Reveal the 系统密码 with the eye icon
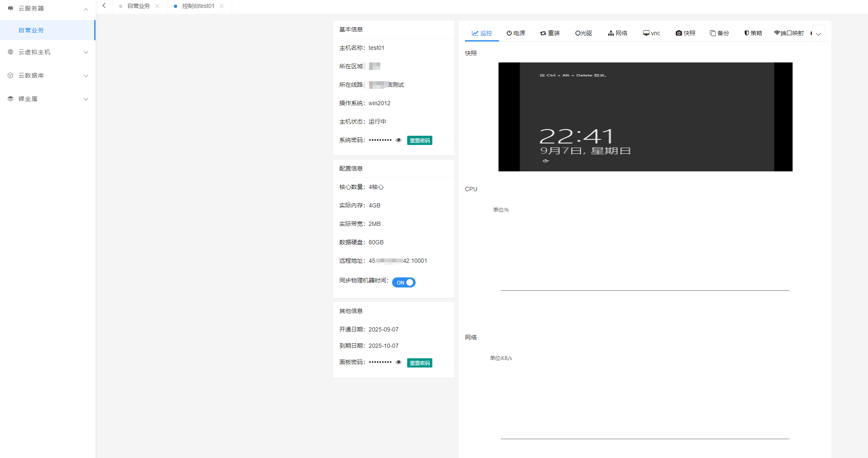The height and width of the screenshot is (458, 868). pyautogui.click(x=398, y=140)
